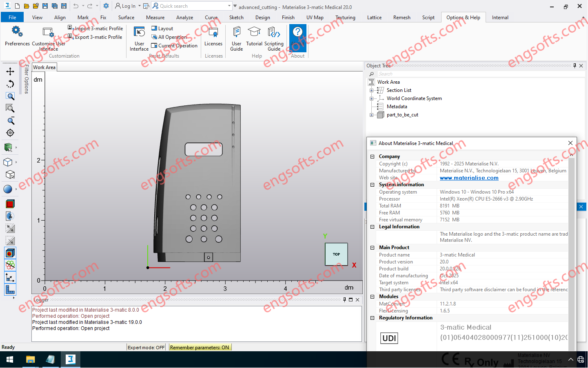
Task: Click the zoom magnifier tool in left toolbar
Action: [10, 96]
